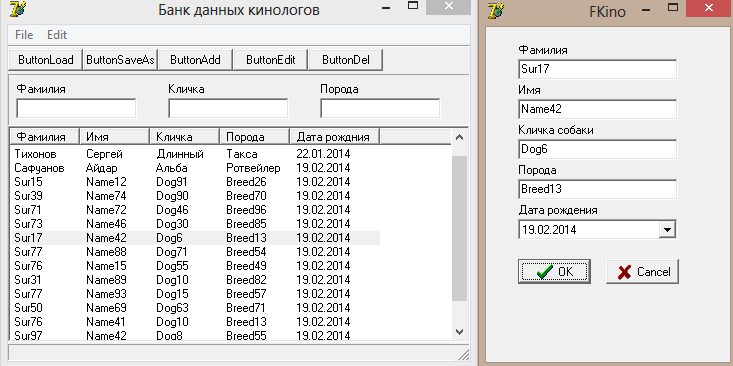The width and height of the screenshot is (733, 366).
Task: Sort by Имя column header
Action: coord(115,136)
